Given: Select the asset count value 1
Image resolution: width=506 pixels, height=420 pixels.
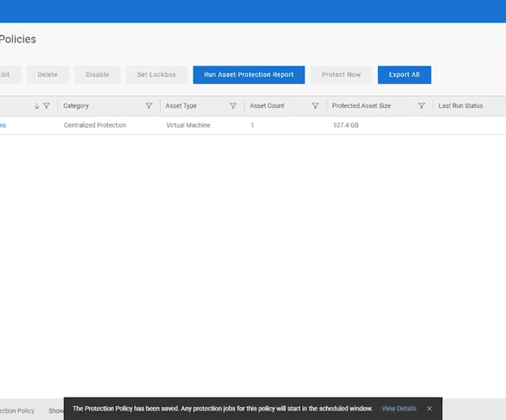Looking at the screenshot, I should [x=252, y=125].
